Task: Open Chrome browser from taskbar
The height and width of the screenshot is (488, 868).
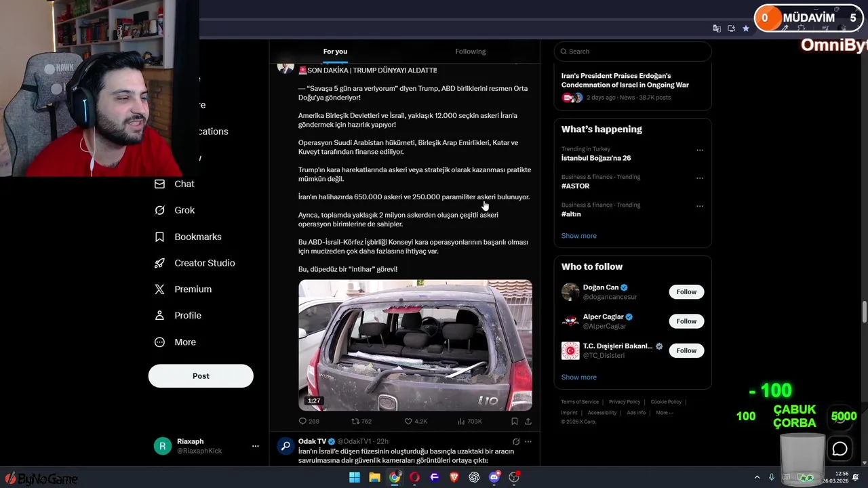Action: pyautogui.click(x=395, y=477)
